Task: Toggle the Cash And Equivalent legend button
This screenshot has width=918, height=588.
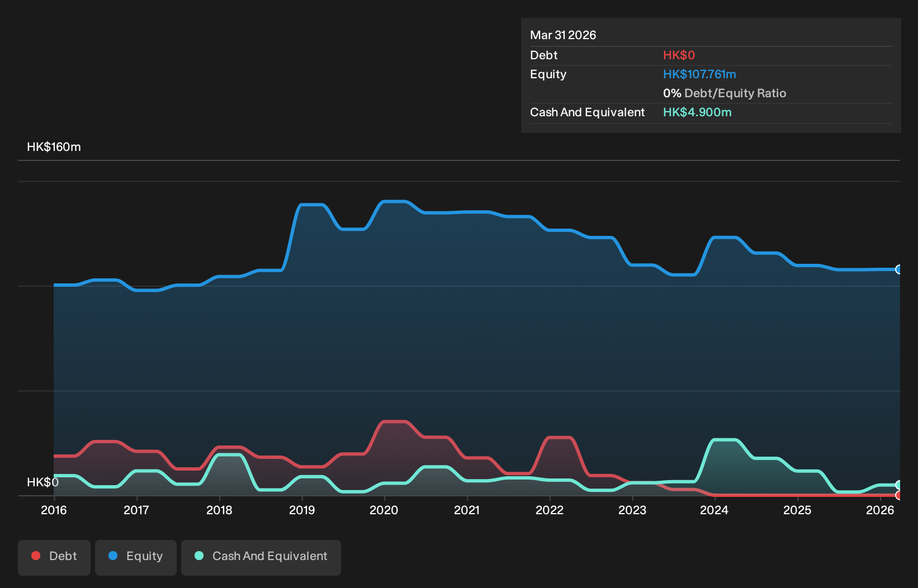Action: 261,557
